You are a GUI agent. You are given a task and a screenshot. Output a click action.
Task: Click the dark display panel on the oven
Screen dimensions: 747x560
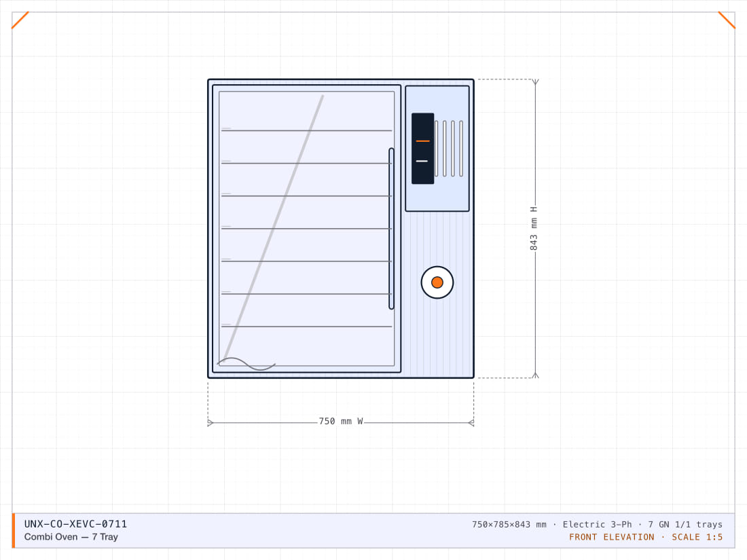pyautogui.click(x=422, y=148)
